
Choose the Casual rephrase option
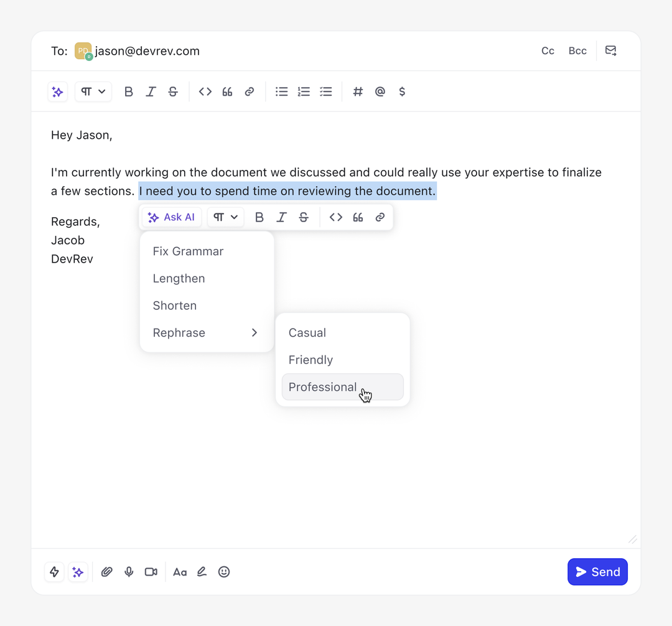[x=343, y=333]
